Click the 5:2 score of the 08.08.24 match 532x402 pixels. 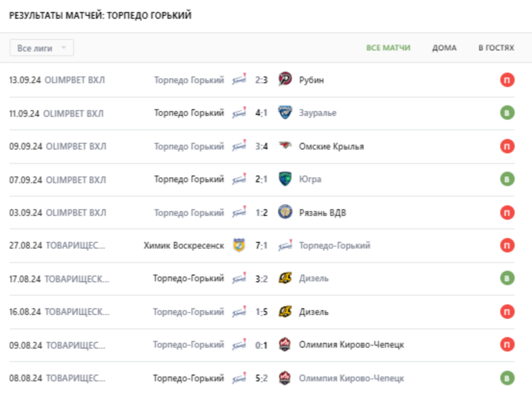[x=261, y=378]
